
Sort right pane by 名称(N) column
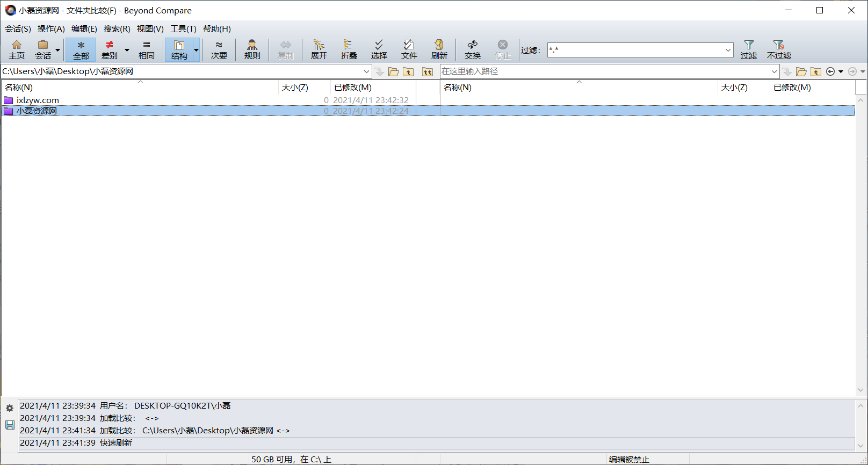pos(579,87)
